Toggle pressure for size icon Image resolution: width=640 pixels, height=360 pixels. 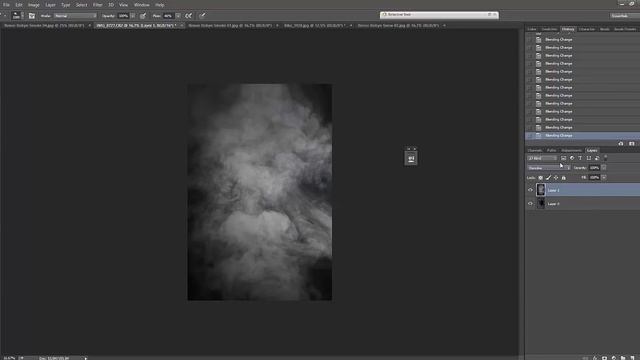point(202,16)
